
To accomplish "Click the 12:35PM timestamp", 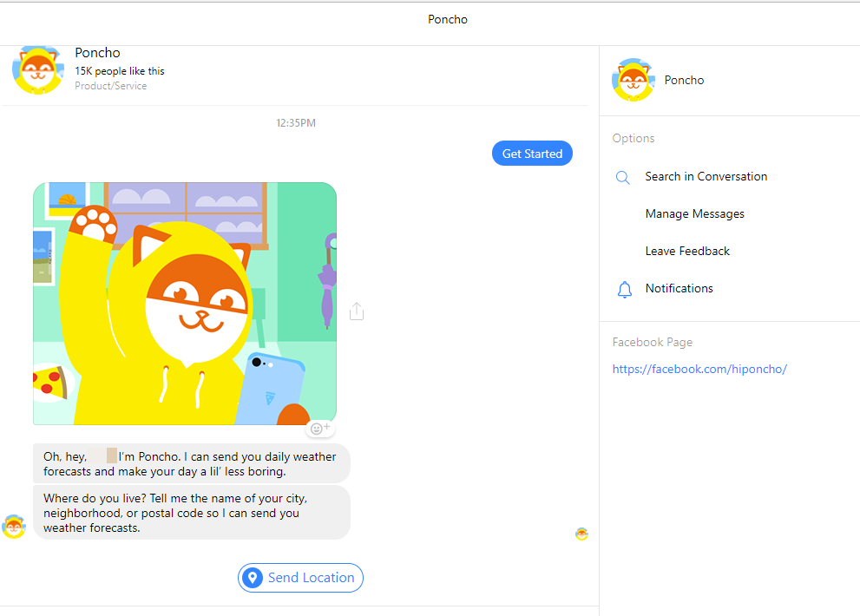I will pos(296,123).
